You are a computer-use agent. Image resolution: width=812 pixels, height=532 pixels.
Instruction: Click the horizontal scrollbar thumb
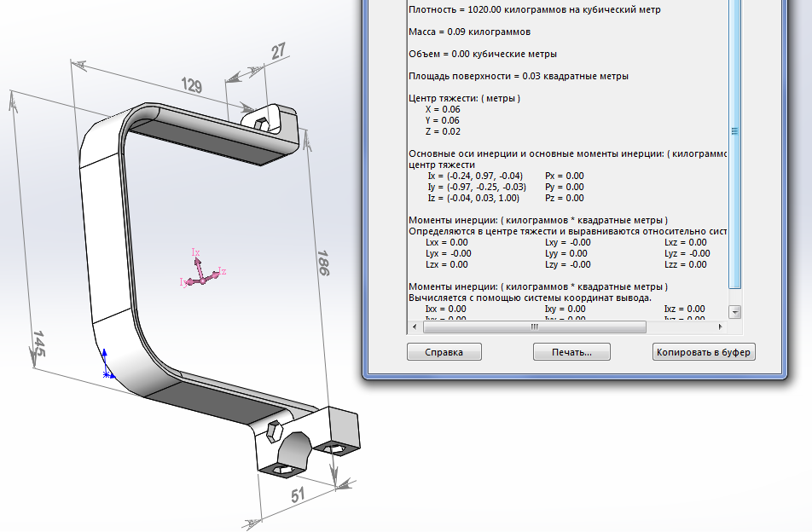534,327
